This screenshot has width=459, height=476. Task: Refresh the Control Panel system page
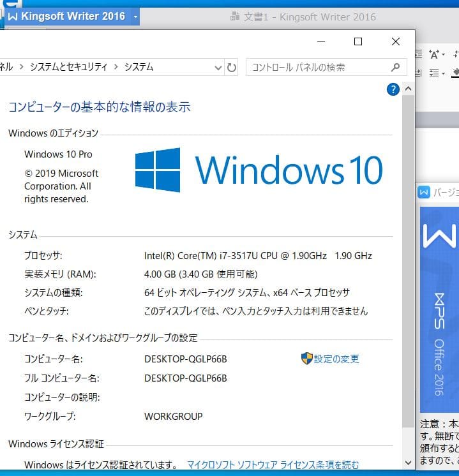[232, 67]
